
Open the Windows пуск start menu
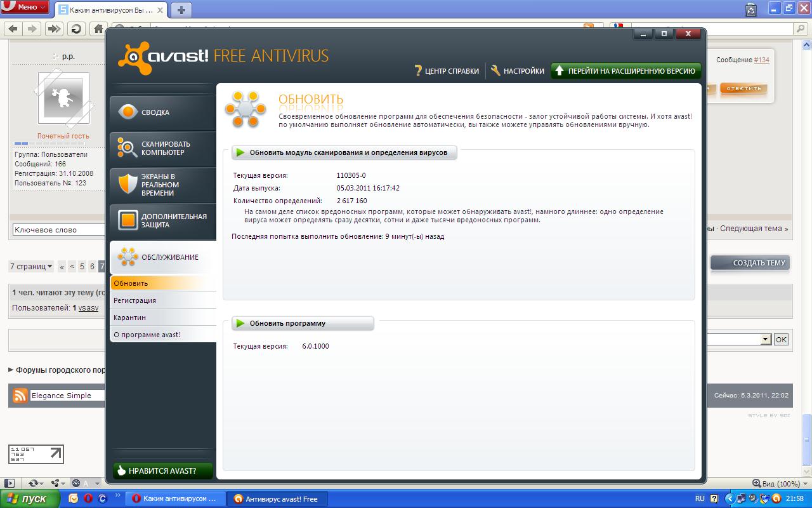tap(30, 499)
